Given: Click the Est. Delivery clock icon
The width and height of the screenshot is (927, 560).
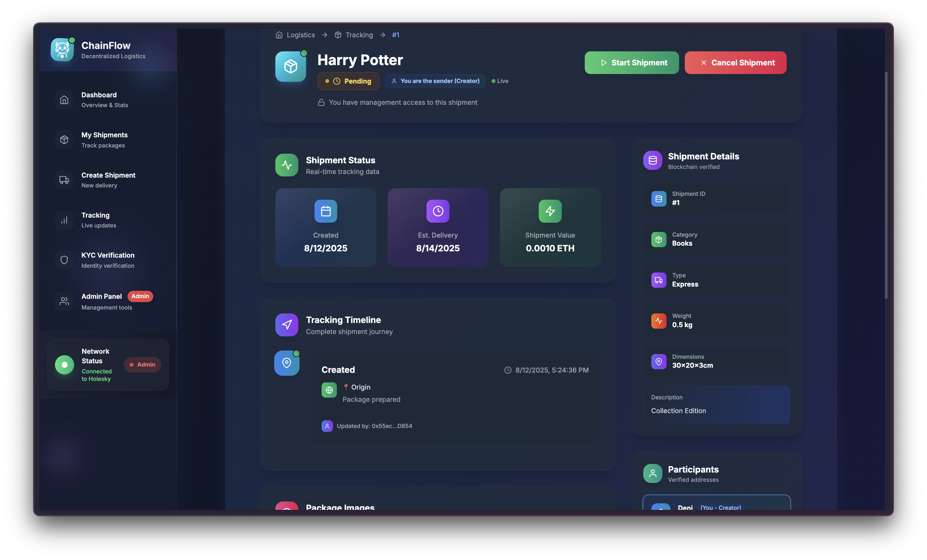Looking at the screenshot, I should [438, 211].
